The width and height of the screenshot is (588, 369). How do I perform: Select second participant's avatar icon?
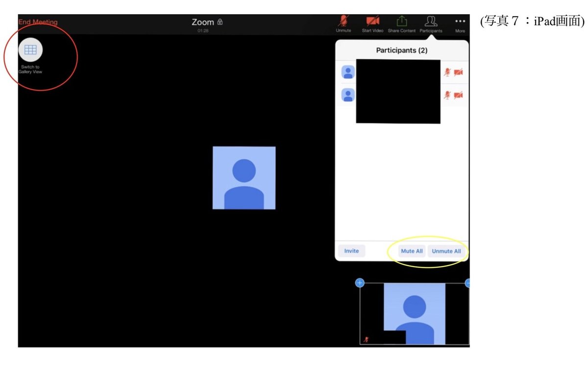click(x=348, y=95)
